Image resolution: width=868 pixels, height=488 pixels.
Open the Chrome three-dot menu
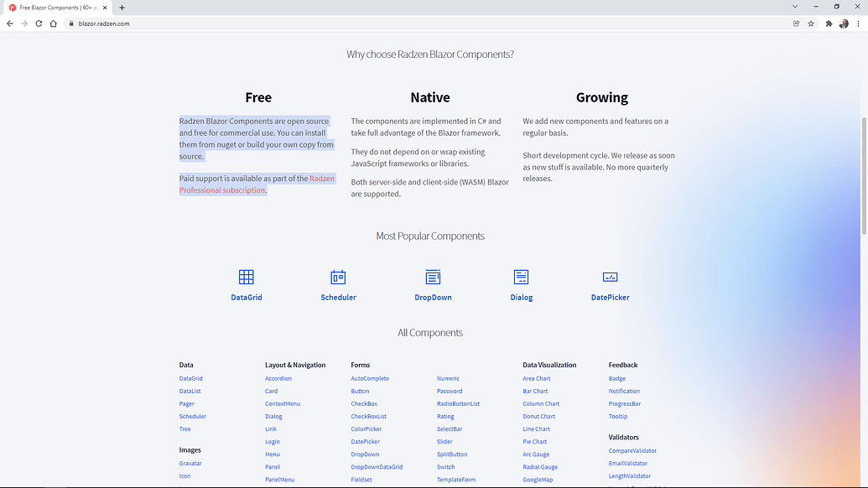pos(858,23)
